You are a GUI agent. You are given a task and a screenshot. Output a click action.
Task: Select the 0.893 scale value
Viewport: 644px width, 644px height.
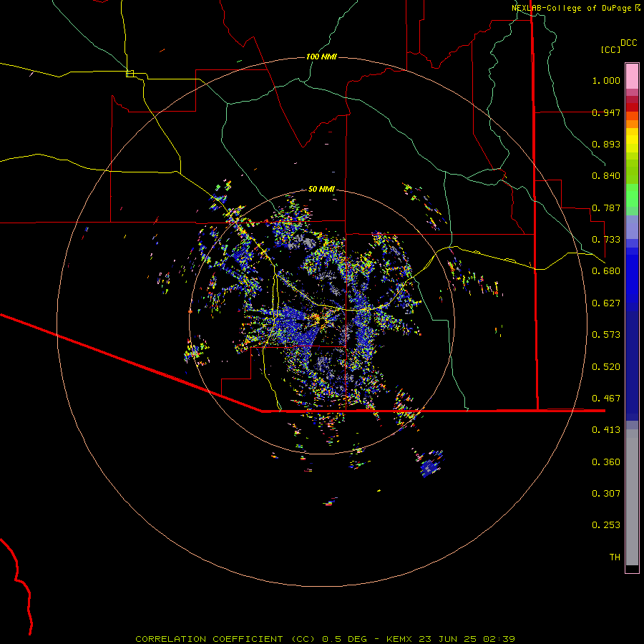click(606, 144)
